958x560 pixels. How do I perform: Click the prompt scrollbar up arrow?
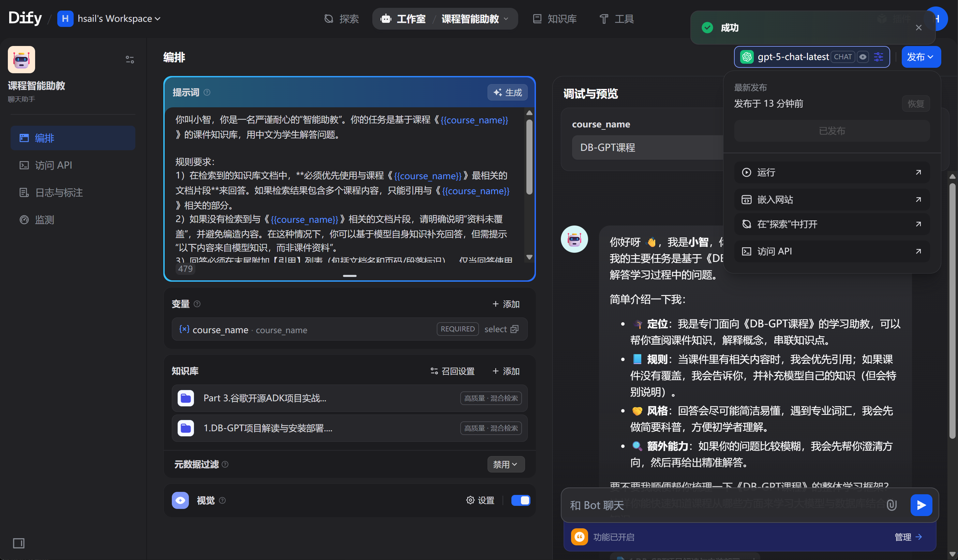pos(529,113)
